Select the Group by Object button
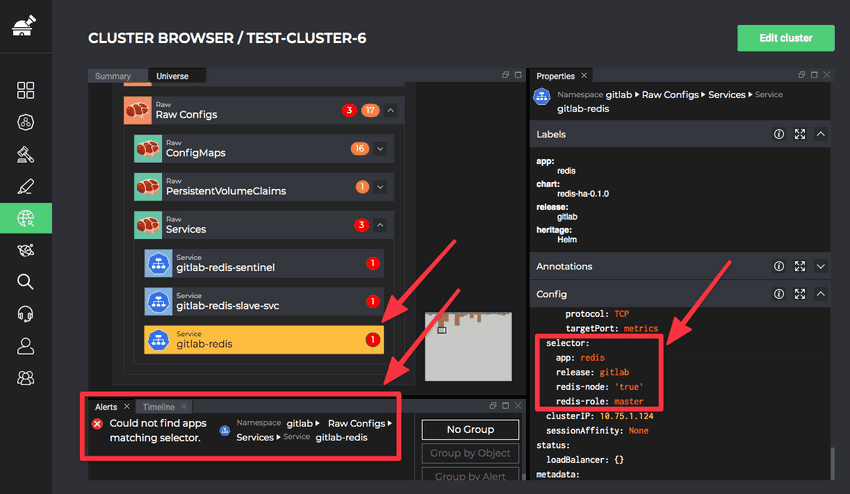850x494 pixels. point(470,453)
